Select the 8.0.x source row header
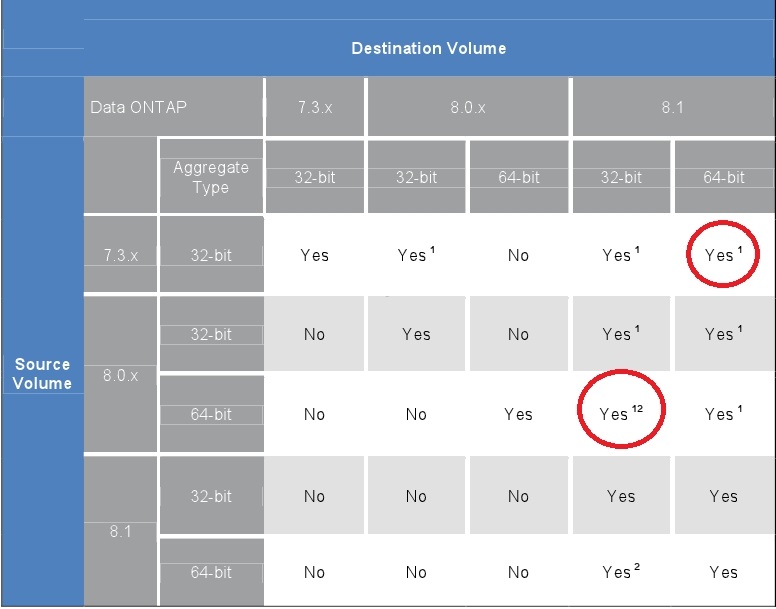Viewport: 776px width, 609px height. pyautogui.click(x=120, y=375)
